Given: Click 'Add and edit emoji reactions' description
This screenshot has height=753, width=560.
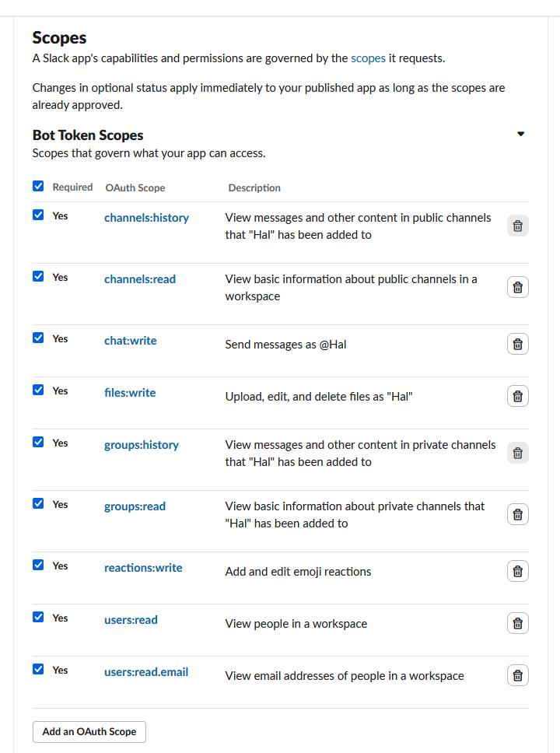Looking at the screenshot, I should click(298, 572).
